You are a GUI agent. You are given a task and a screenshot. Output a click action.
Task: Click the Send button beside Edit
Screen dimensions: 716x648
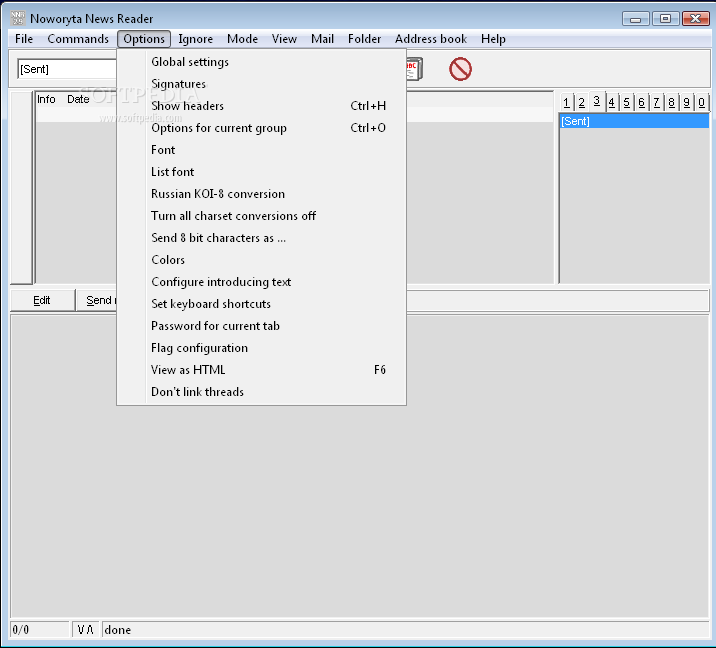click(97, 300)
